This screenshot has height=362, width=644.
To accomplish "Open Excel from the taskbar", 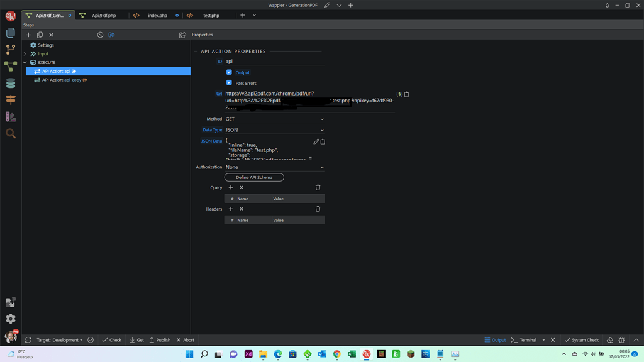I will click(352, 354).
